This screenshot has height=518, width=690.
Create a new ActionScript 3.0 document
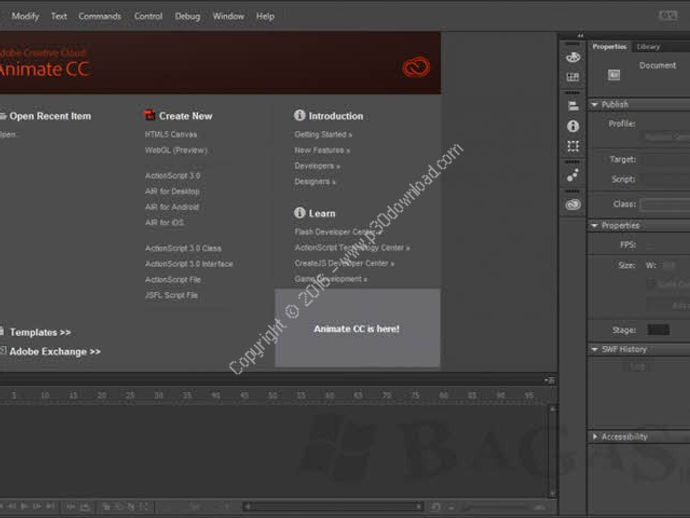pos(172,176)
